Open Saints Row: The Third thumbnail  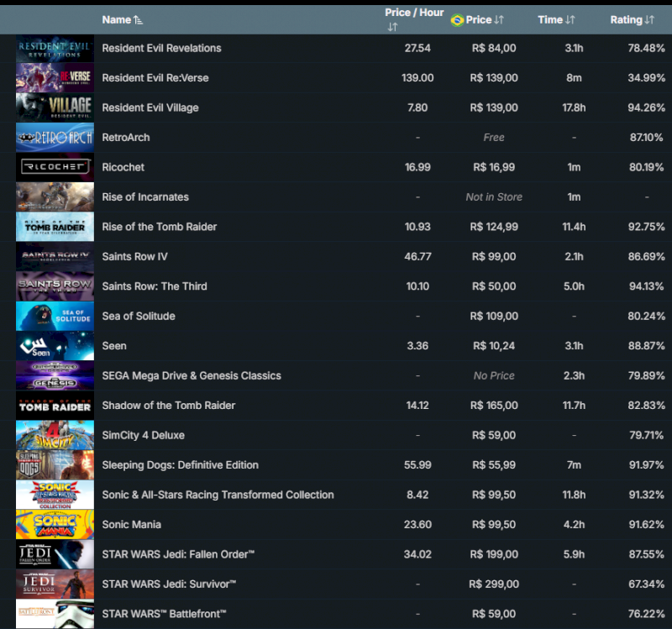tap(55, 286)
